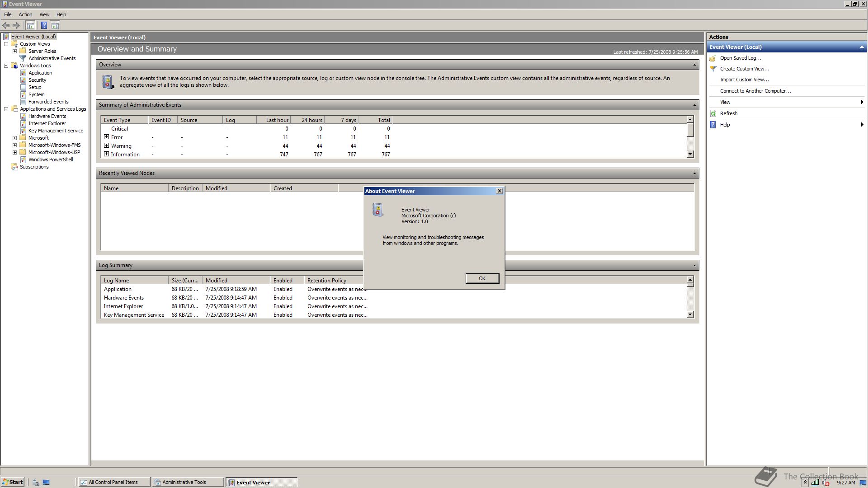Expand the Microsoft folder node
This screenshot has width=868, height=488.
coord(14,138)
